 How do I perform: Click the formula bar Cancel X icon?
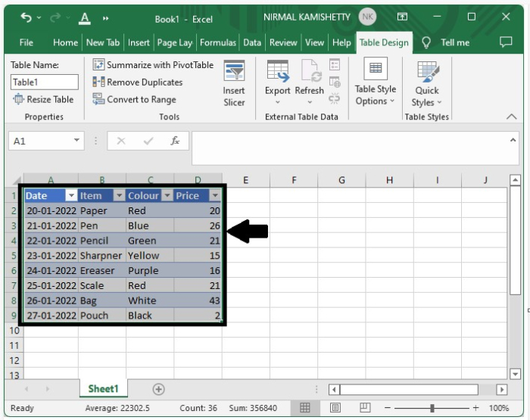tap(121, 141)
